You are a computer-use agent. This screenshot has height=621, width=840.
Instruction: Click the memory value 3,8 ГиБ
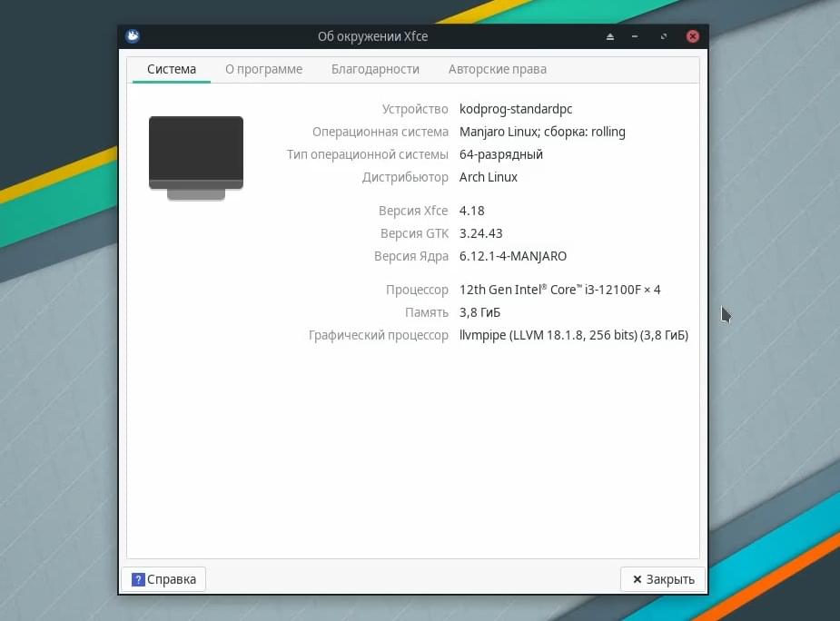pos(479,312)
